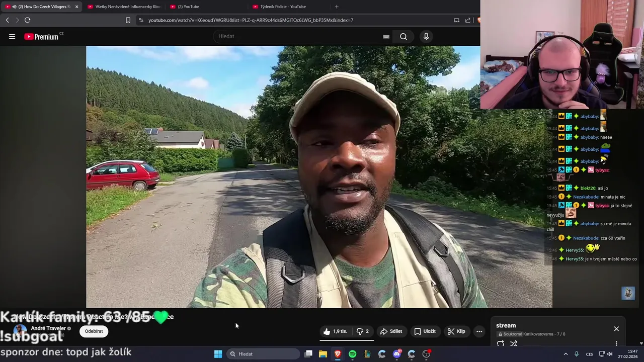Switch to the (2) YouTube tab
The width and height of the screenshot is (644, 362).
coord(206,7)
